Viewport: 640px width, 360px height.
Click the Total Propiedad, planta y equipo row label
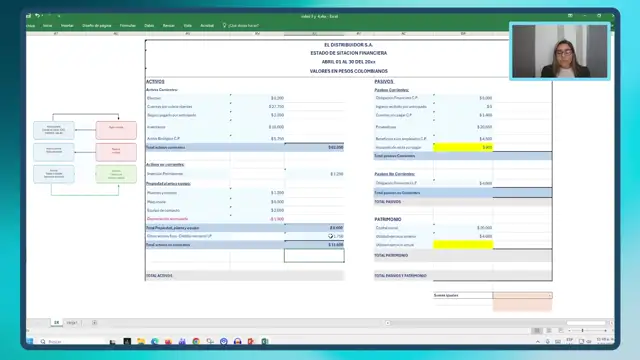(x=173, y=228)
